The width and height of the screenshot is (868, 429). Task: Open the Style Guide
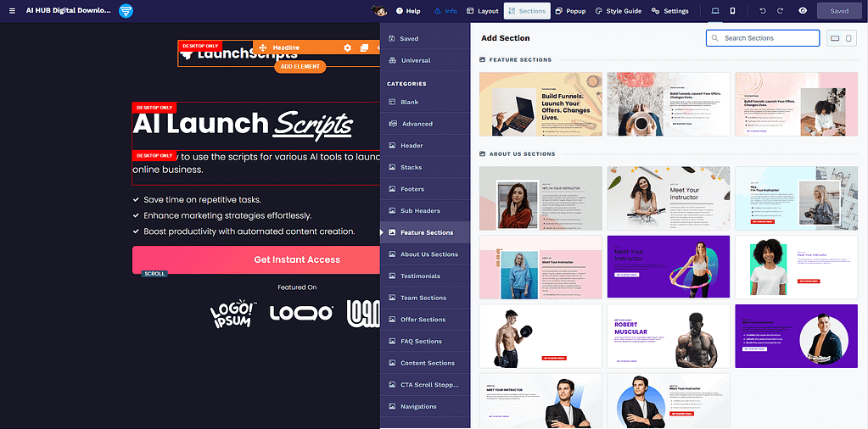click(619, 11)
